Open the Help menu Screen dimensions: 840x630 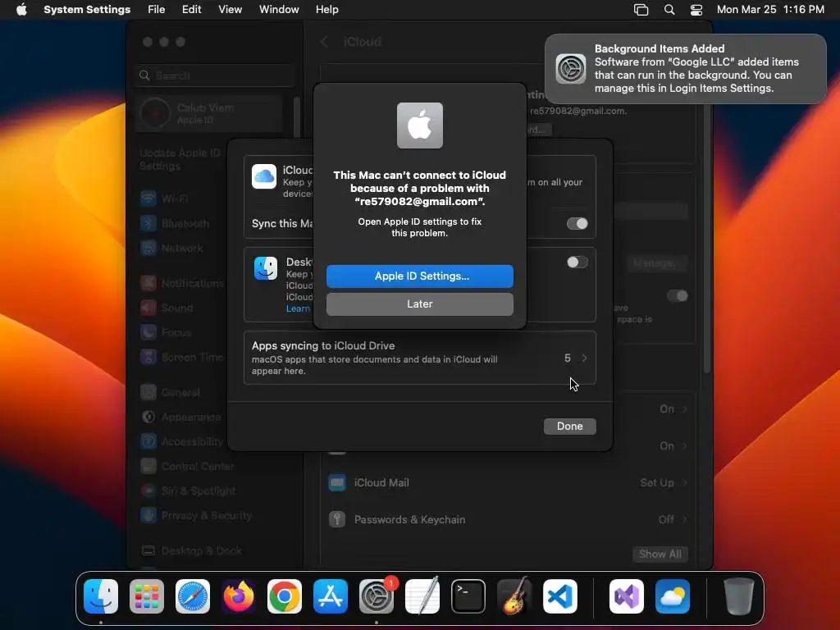326,10
